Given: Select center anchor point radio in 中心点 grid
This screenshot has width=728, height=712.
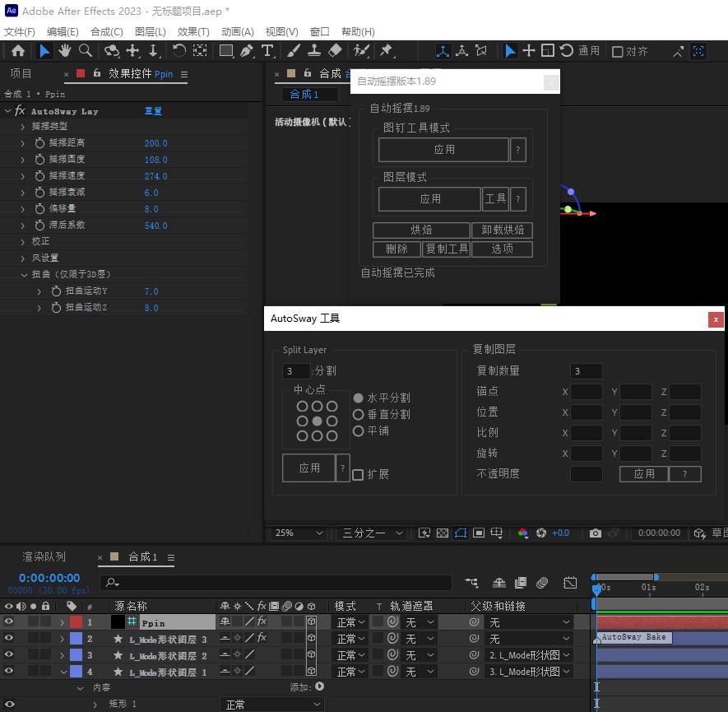Looking at the screenshot, I should (x=317, y=421).
